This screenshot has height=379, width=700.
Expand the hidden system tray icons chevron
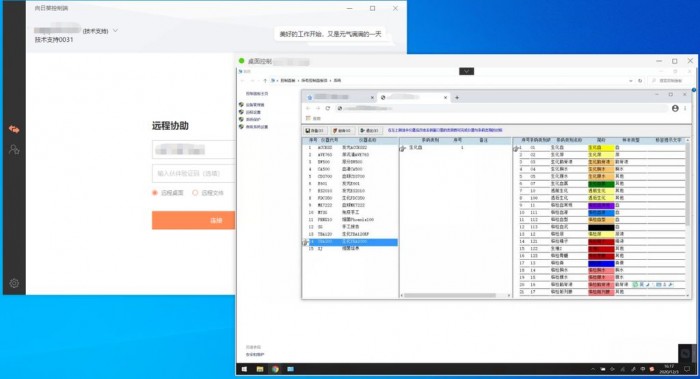click(593, 369)
